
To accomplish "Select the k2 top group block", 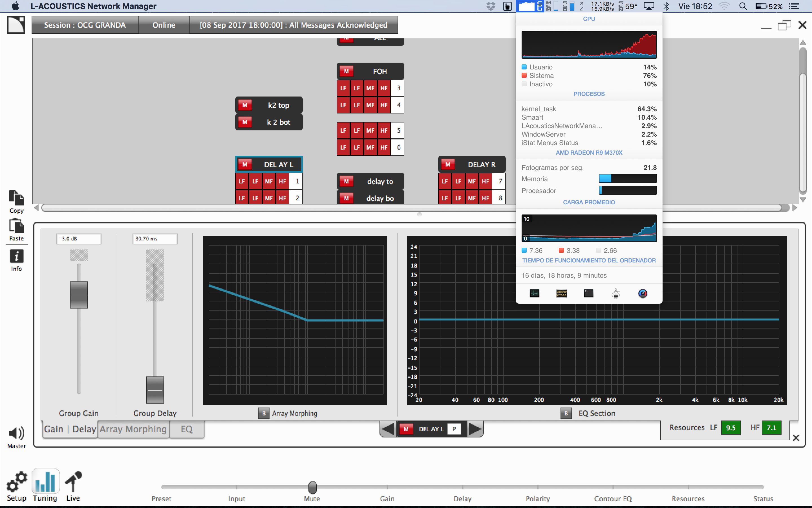I will click(x=279, y=105).
